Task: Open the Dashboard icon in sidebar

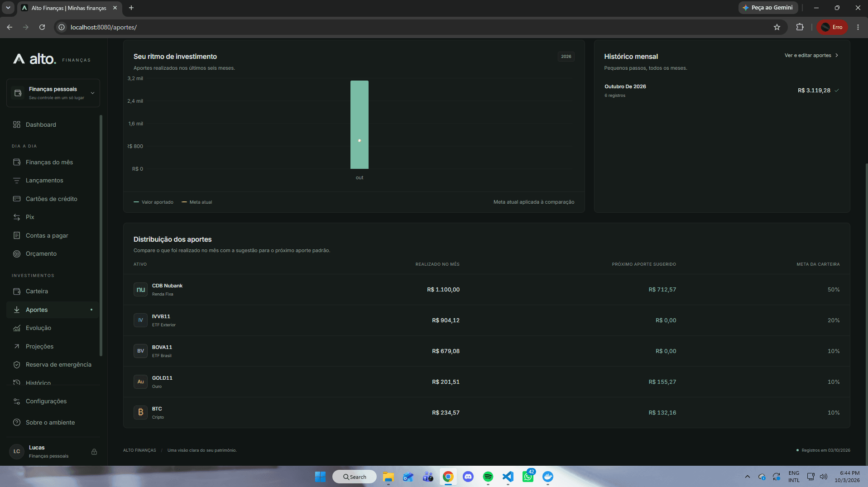Action: 17,124
